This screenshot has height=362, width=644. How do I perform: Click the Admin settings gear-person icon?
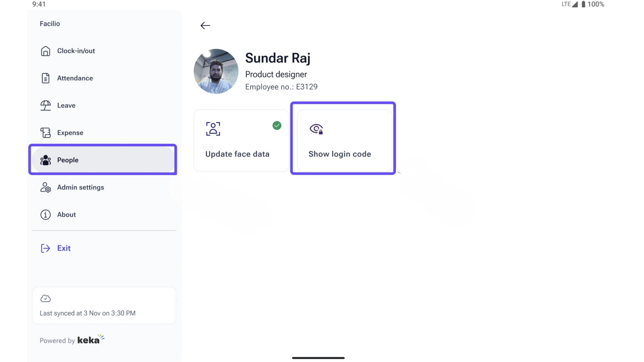[45, 187]
